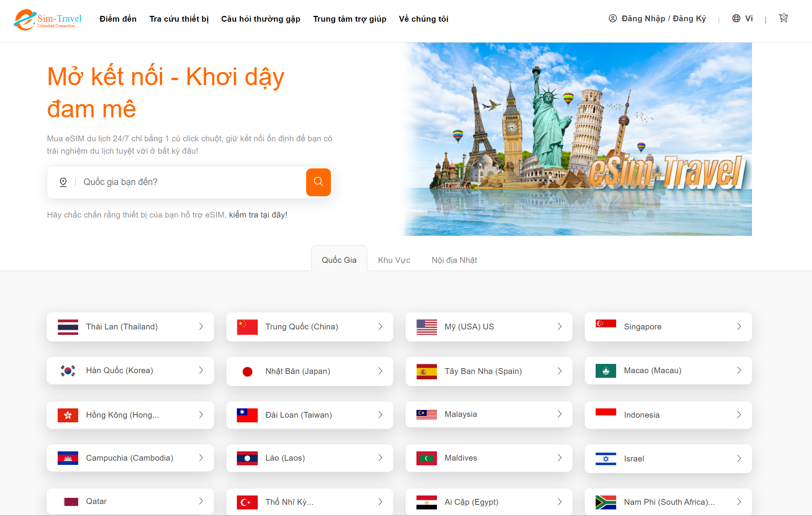Click the Thailand flag icon

[x=68, y=327]
